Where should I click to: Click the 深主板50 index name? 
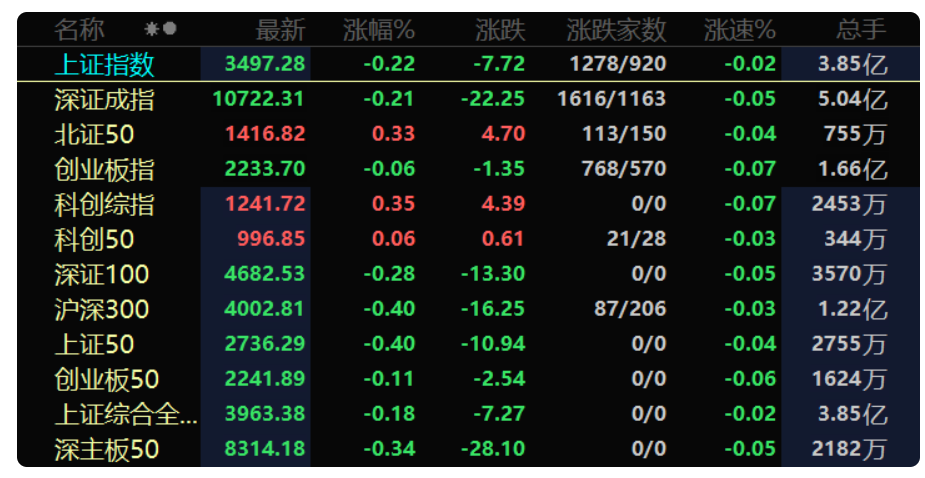click(x=107, y=450)
